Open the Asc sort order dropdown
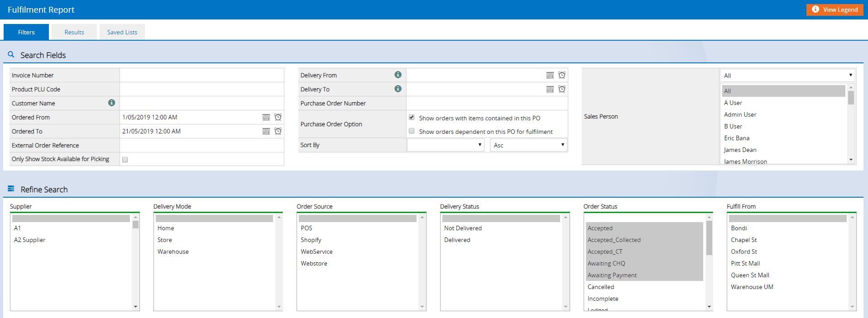This screenshot has height=318, width=868. (x=528, y=145)
